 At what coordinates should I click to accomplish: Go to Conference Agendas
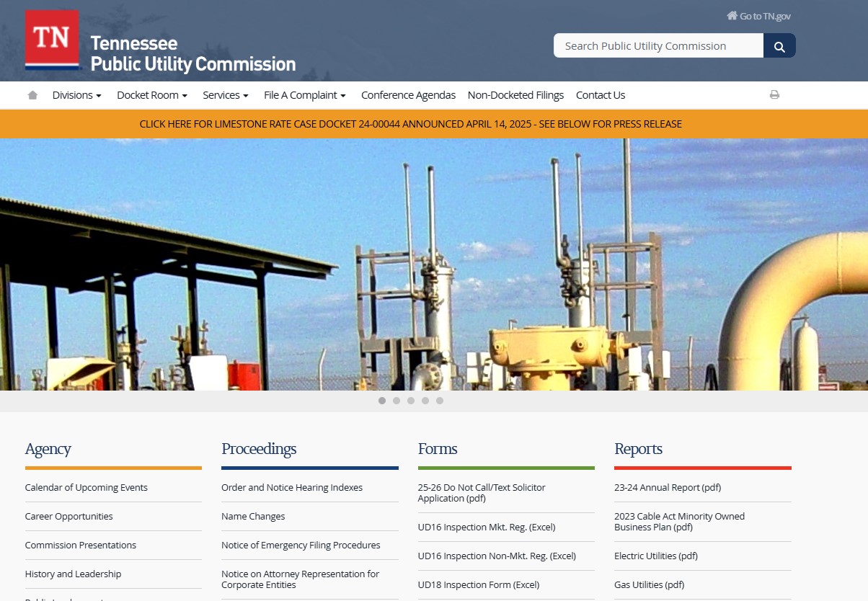click(408, 95)
